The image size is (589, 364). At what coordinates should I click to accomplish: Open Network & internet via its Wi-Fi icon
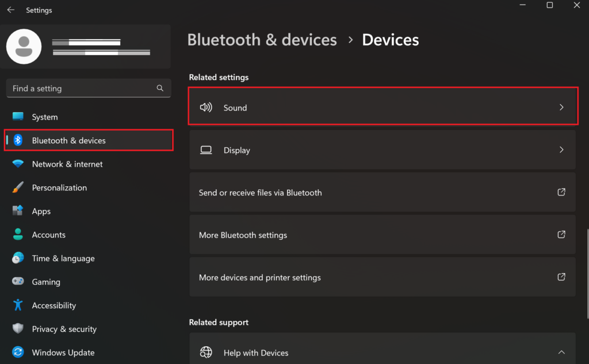[18, 164]
